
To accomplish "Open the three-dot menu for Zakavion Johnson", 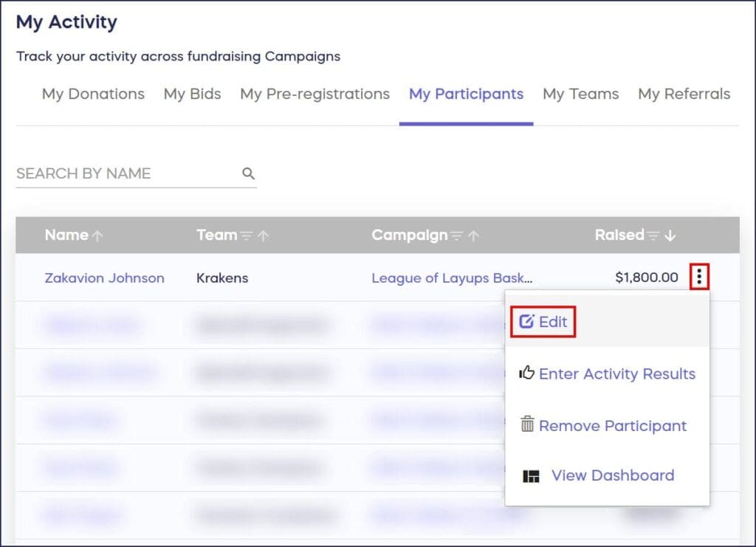I will 698,278.
